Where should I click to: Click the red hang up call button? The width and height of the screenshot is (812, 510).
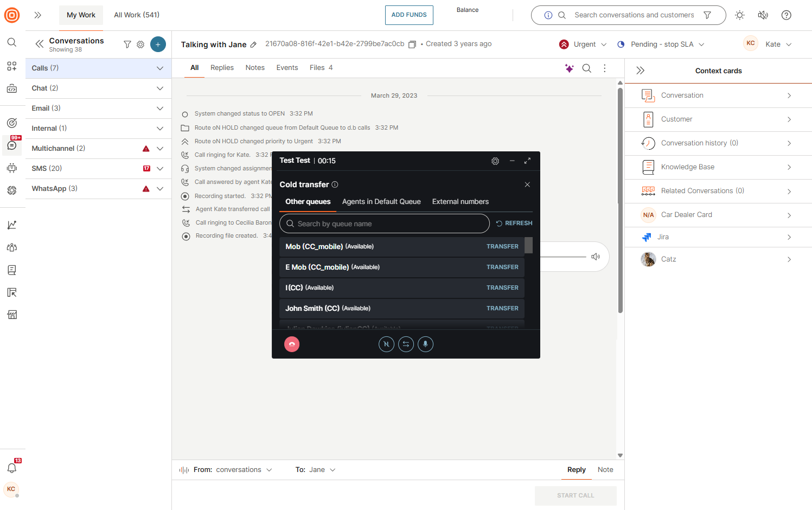(x=292, y=344)
